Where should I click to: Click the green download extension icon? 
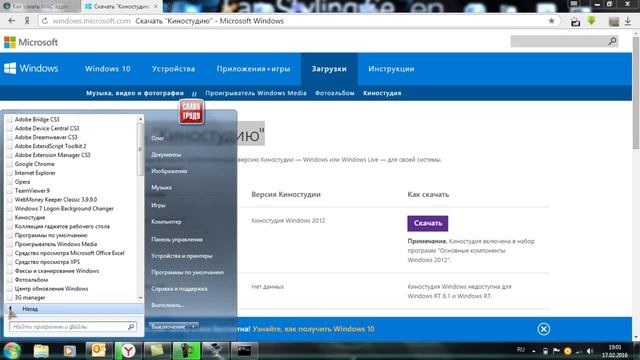pyautogui.click(x=591, y=21)
